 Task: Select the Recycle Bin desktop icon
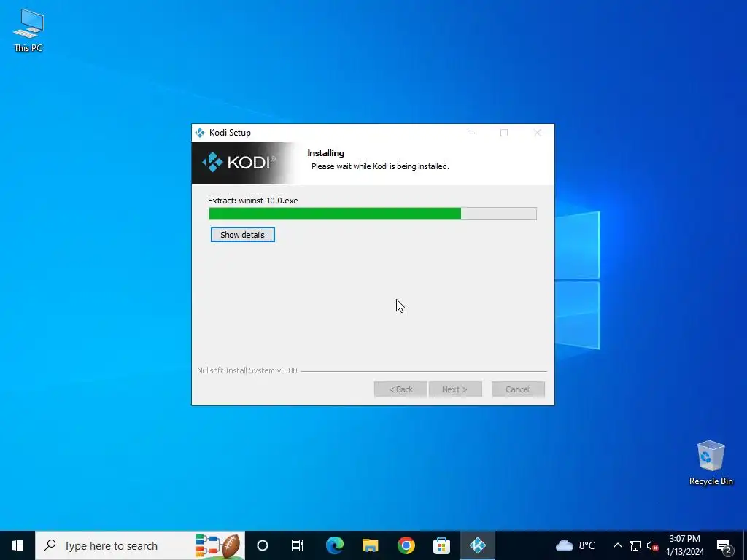point(711,463)
